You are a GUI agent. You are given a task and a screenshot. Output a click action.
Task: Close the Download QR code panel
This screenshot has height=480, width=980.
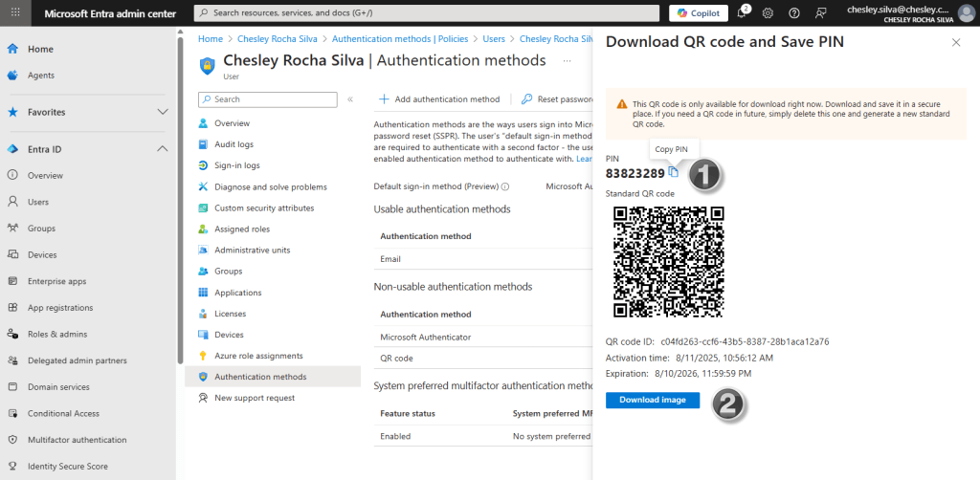pyautogui.click(x=955, y=43)
